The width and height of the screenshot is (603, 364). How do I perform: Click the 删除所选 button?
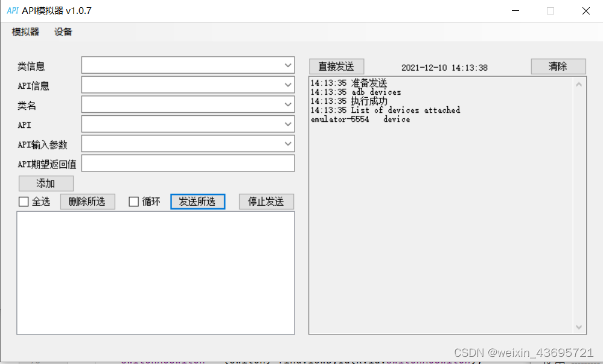(88, 202)
